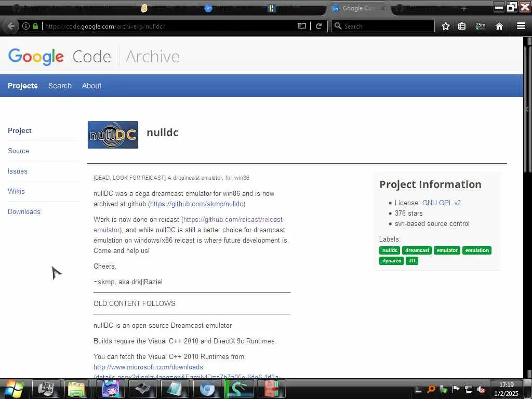
Task: Open Downloads in the left sidebar
Action: tap(24, 212)
